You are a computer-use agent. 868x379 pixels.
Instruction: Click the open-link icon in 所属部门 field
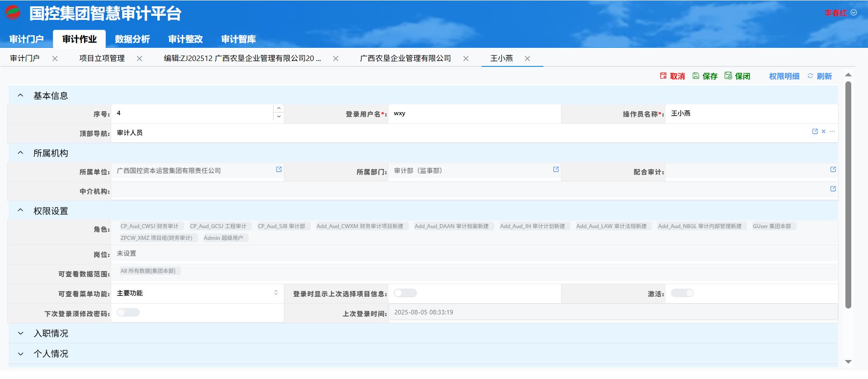(x=556, y=169)
